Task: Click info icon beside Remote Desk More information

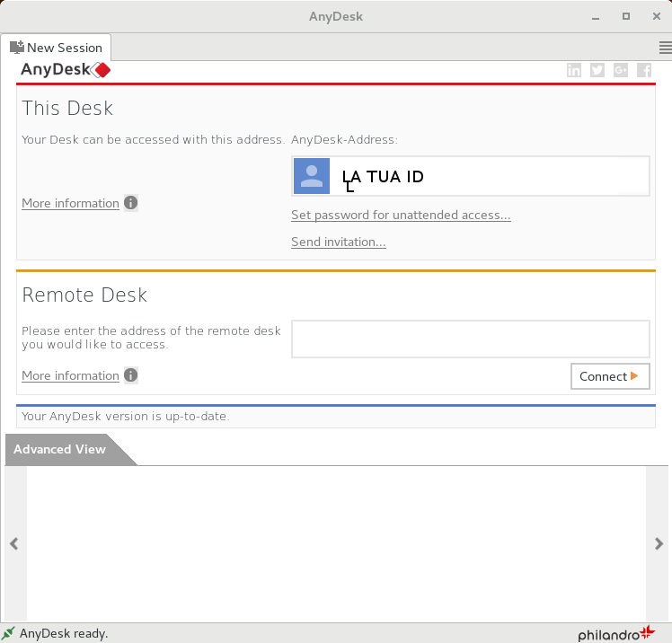Action: click(130, 375)
